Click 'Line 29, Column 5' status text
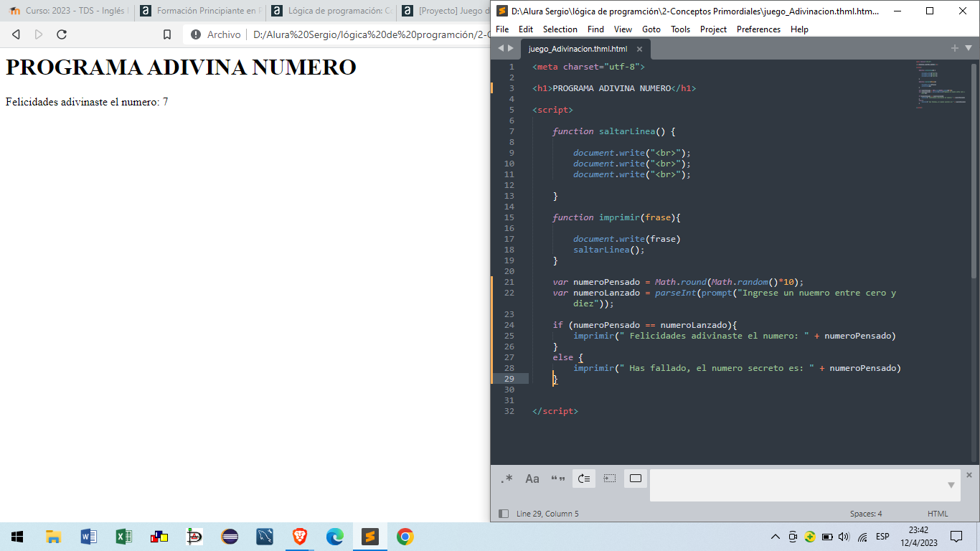The height and width of the screenshot is (551, 980). (547, 514)
